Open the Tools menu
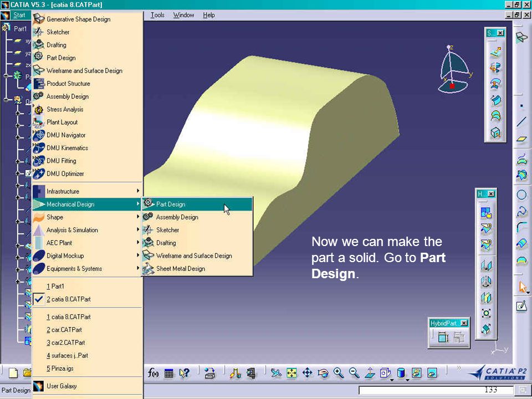The width and height of the screenshot is (532, 399). coord(157,15)
